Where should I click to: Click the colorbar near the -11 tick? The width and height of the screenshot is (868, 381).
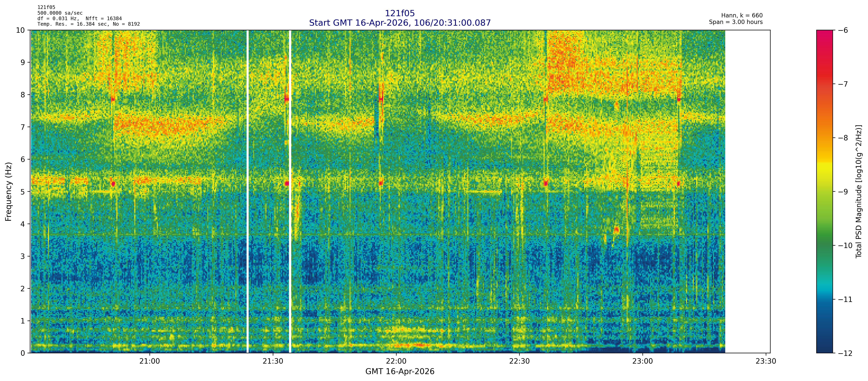pyautogui.click(x=824, y=299)
